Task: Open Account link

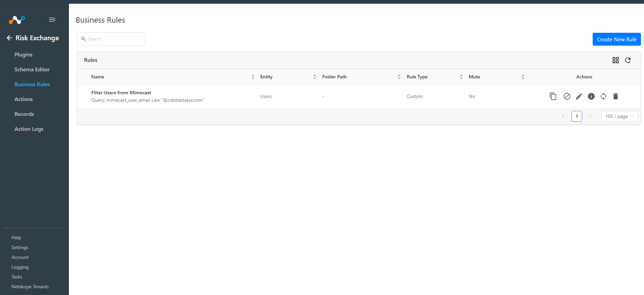Action: 20,257
